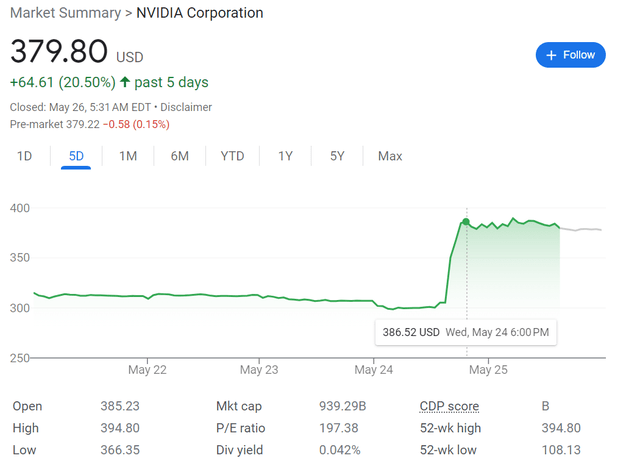This screenshot has height=472, width=640.
Task: Select the 5D time range tab
Action: 76,156
